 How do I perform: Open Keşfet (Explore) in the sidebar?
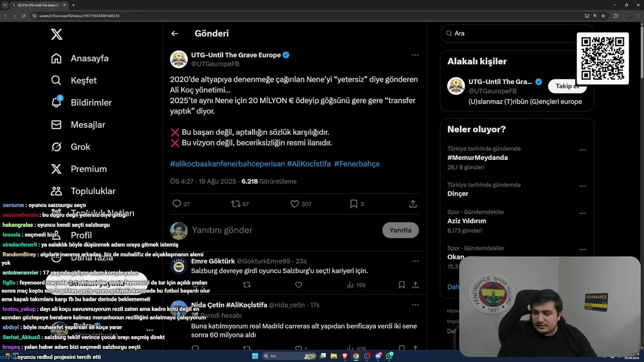[x=73, y=80]
